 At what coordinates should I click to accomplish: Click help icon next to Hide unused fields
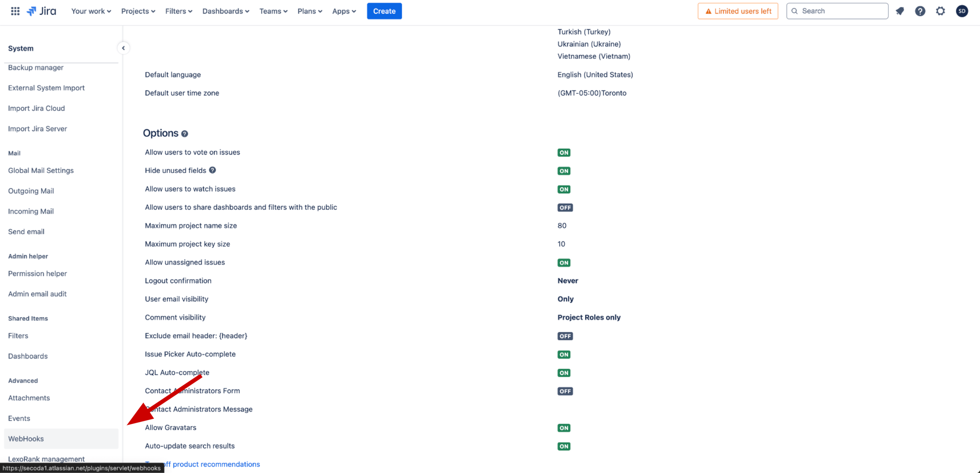pos(212,170)
